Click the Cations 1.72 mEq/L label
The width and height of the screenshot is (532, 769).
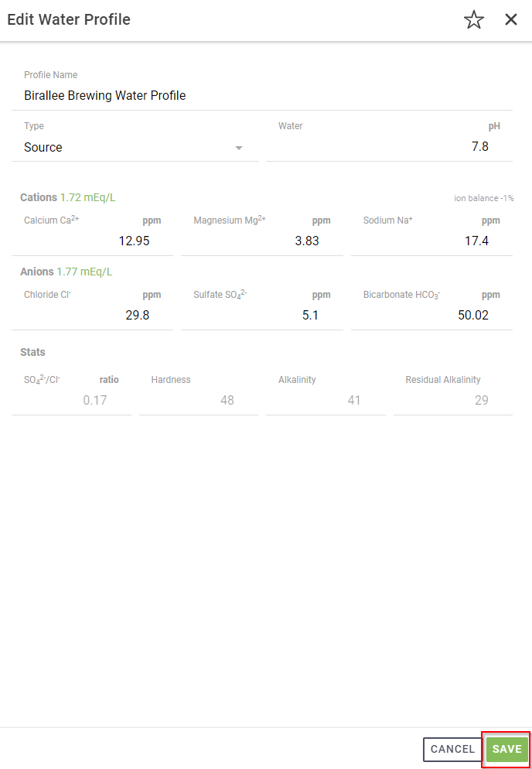click(68, 197)
